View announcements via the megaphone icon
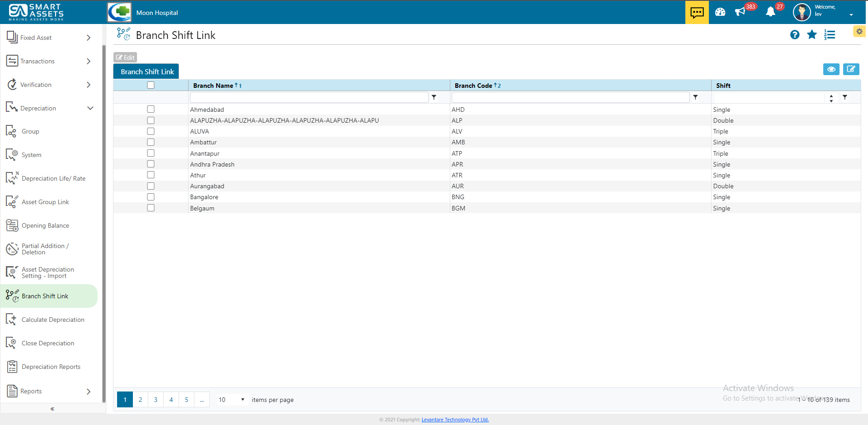 741,12
